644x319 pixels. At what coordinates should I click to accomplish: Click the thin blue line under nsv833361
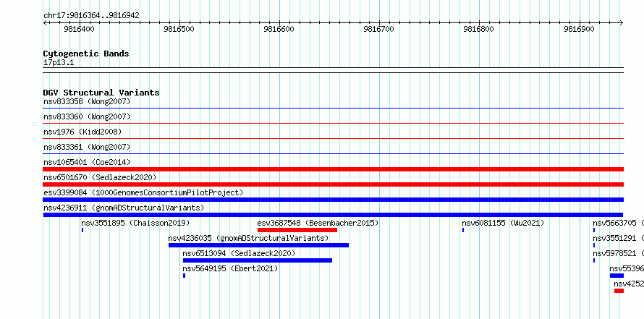(x=333, y=153)
